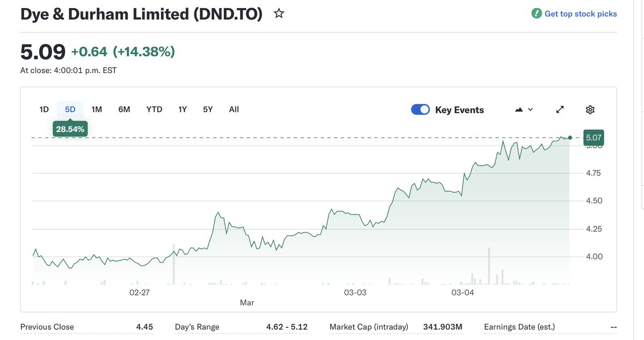This screenshot has height=340, width=644.
Task: Click the At close time text
Action: (69, 70)
